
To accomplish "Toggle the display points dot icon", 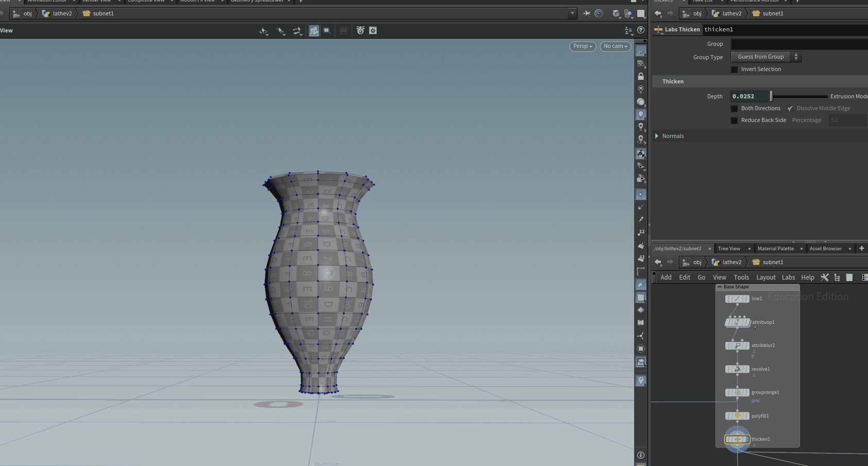I will click(x=641, y=195).
